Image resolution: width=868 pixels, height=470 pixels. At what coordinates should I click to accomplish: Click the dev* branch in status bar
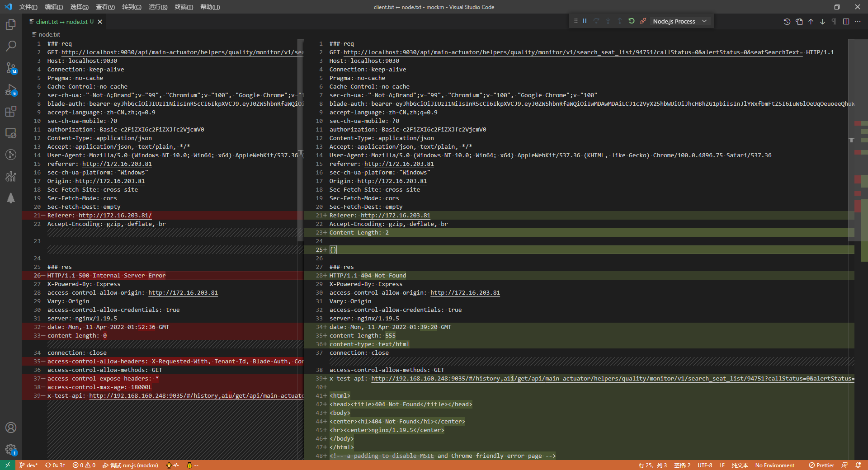pos(28,465)
